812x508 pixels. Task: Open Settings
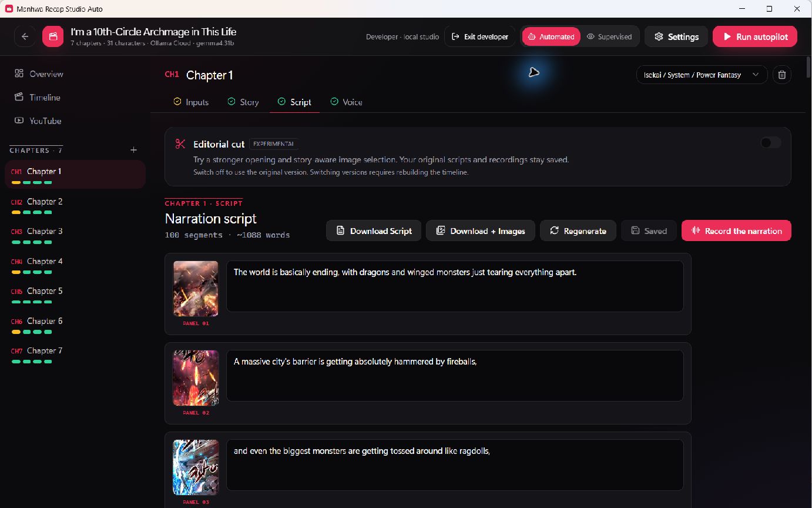[676, 36]
